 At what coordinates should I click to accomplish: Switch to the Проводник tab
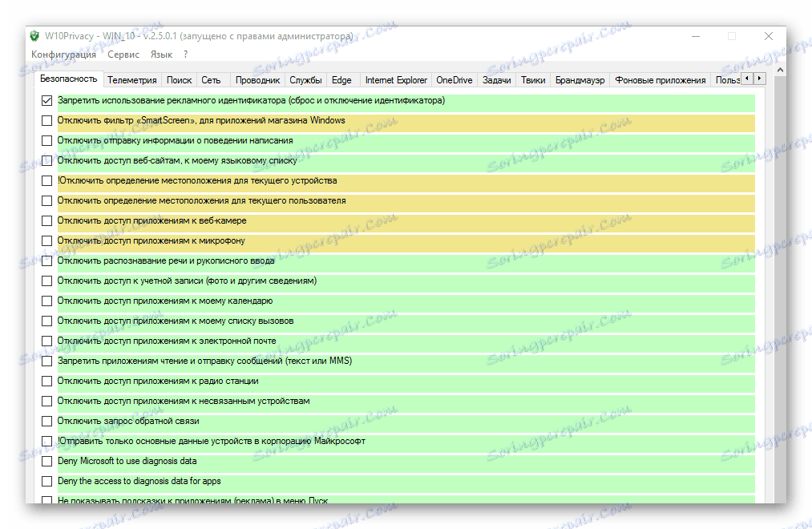(257, 80)
